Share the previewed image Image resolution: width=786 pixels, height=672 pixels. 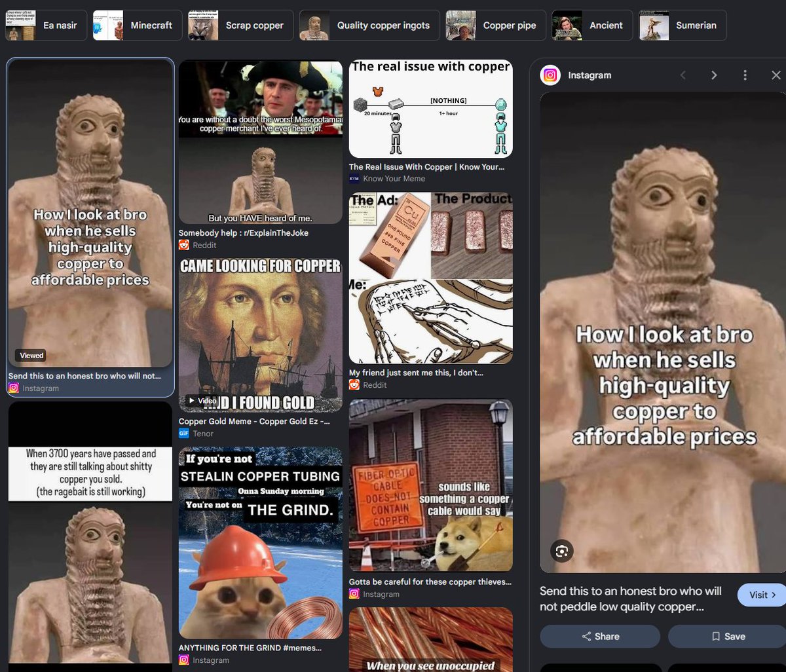pyautogui.click(x=600, y=637)
